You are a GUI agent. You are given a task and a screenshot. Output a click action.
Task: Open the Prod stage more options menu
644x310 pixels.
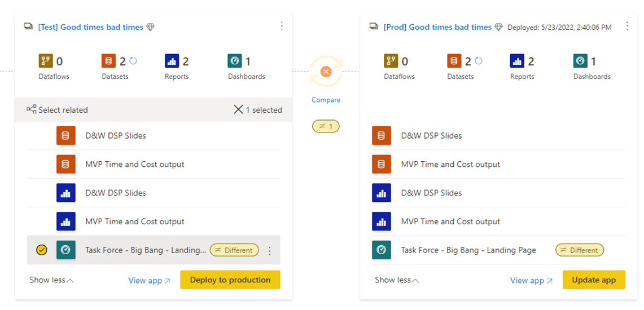tap(627, 26)
